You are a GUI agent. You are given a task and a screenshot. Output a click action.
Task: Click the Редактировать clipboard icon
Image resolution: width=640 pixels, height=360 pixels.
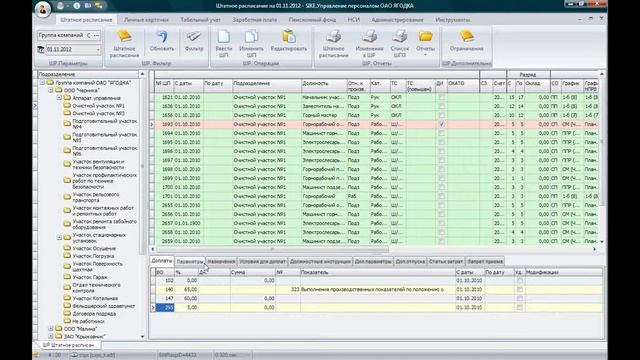(x=289, y=36)
